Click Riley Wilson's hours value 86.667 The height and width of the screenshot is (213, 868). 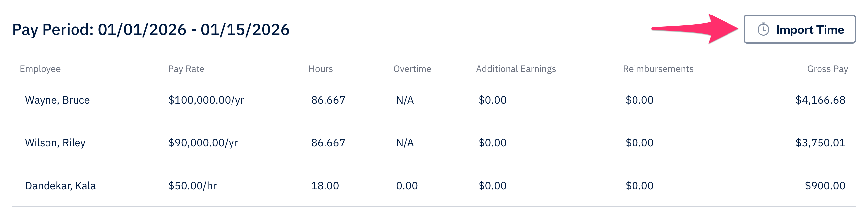tap(327, 142)
